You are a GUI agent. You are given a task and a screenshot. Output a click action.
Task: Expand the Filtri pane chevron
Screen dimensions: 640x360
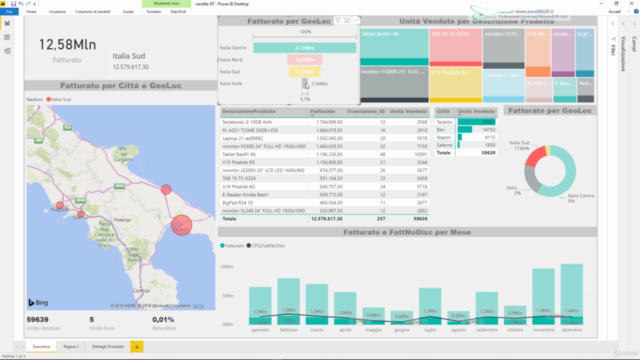613,24
